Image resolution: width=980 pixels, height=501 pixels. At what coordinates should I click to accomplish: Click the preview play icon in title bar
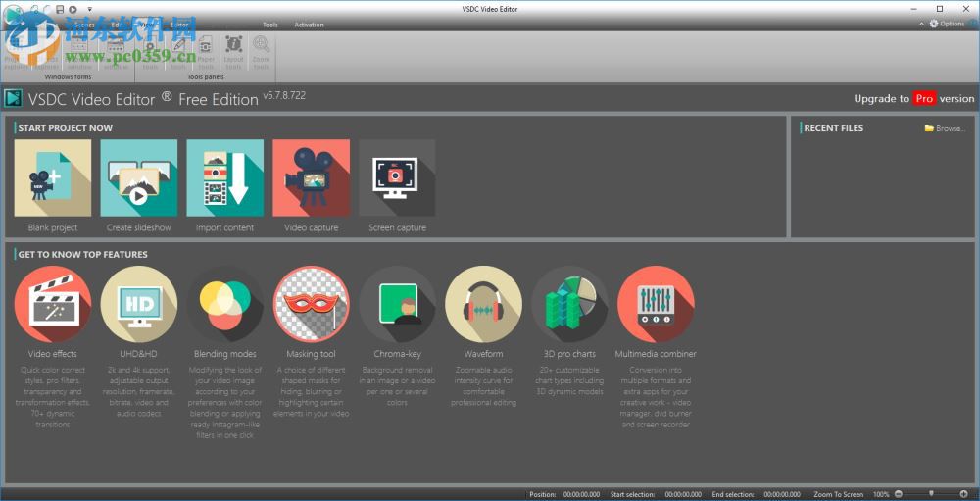point(73,9)
